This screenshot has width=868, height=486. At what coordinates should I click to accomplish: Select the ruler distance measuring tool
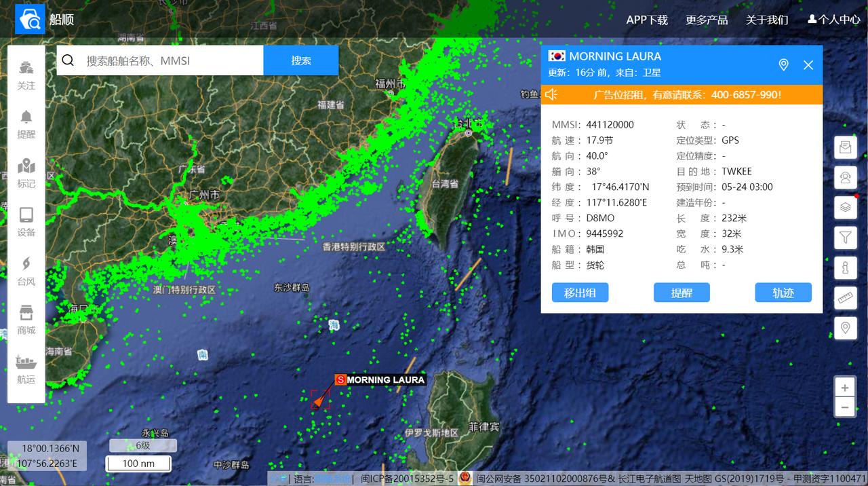tap(845, 298)
